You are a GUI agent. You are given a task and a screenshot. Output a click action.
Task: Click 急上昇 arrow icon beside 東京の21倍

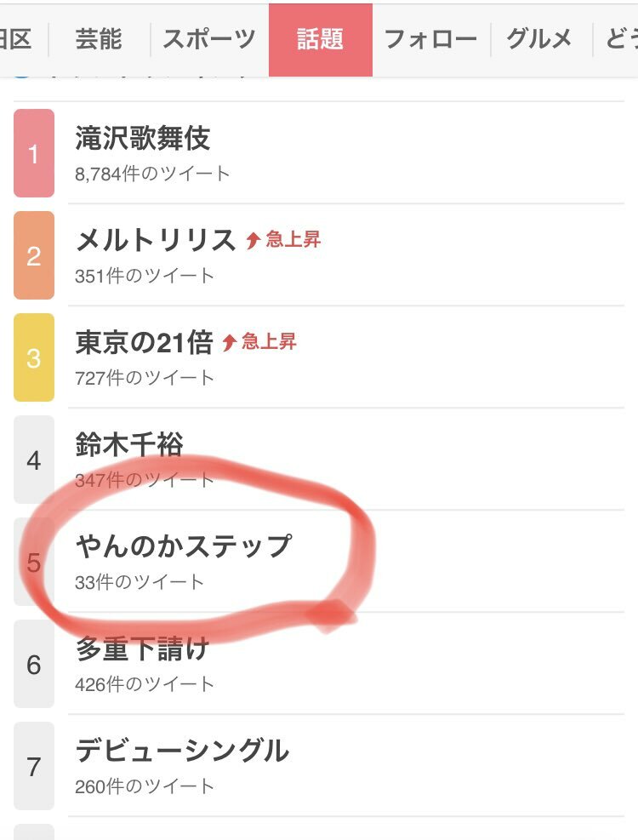(230, 343)
